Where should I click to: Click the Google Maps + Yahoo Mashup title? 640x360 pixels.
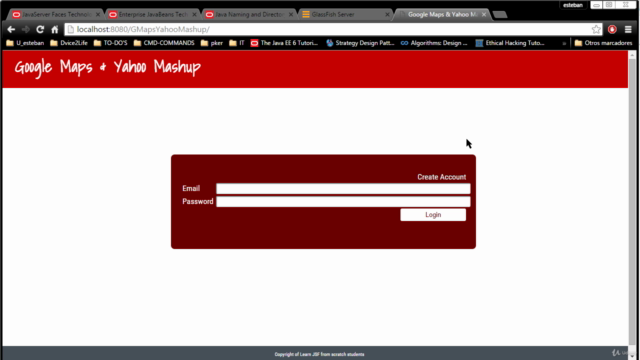point(108,67)
